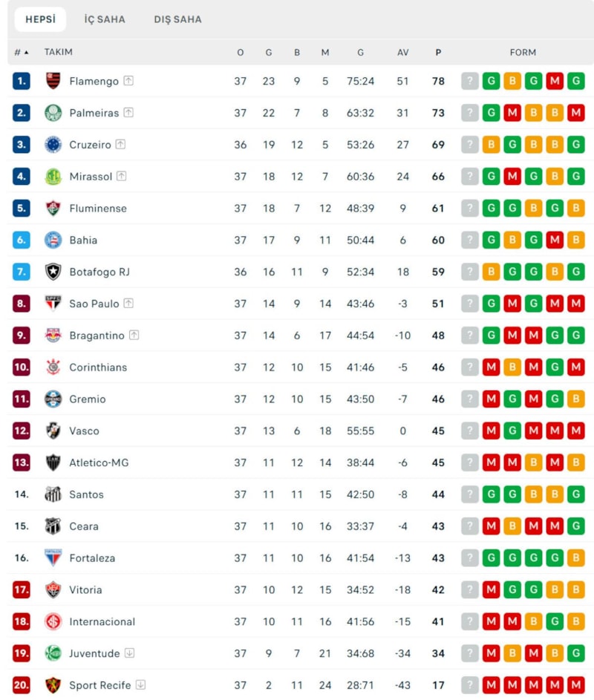The height and width of the screenshot is (700, 594).
Task: Switch to the DIŞ SAHA tab
Action: pyautogui.click(x=177, y=19)
